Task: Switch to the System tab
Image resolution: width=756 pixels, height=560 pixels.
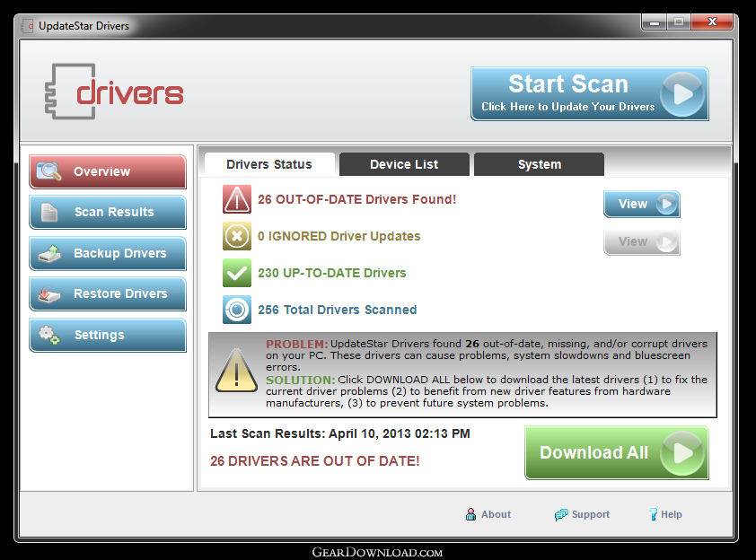Action: point(539,164)
